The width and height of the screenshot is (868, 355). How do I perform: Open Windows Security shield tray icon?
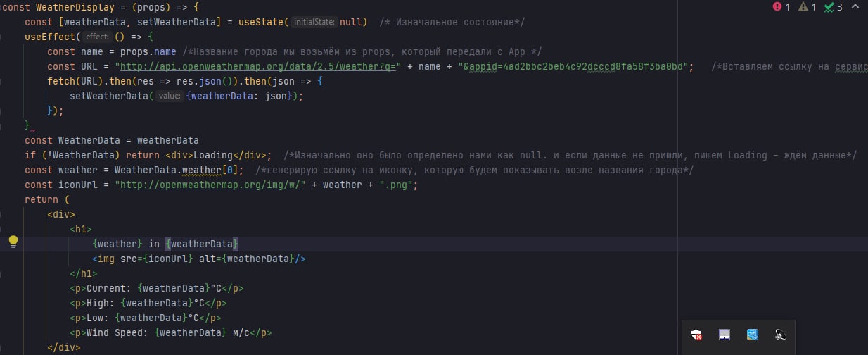696,335
